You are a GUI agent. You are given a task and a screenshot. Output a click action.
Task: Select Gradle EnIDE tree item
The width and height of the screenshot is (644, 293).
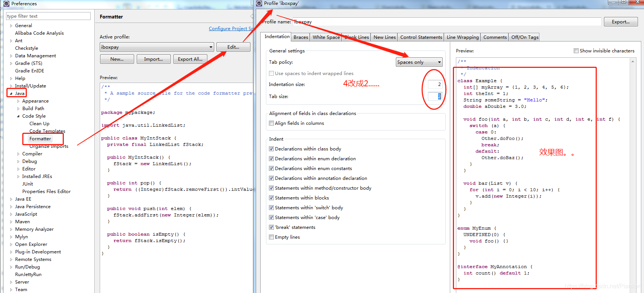coord(29,71)
